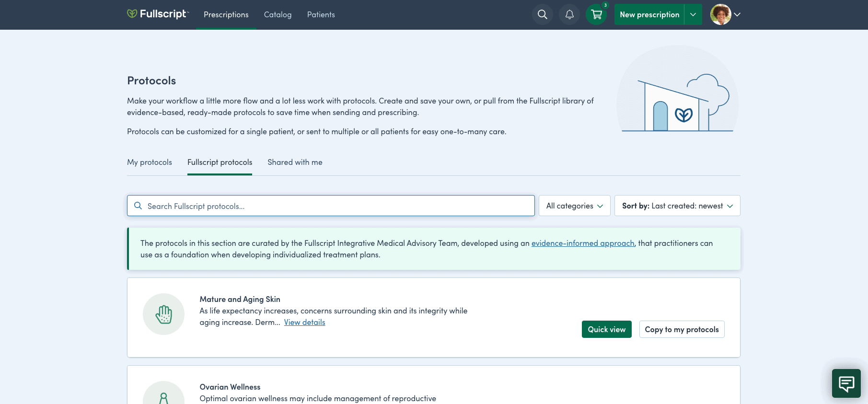Open the All categories dropdown

click(575, 206)
